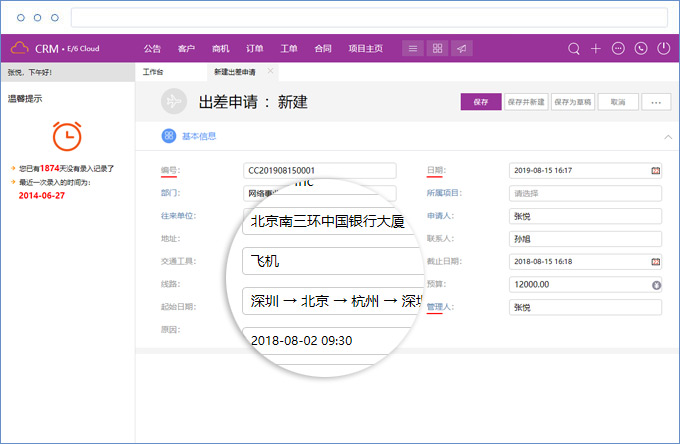
Task: Click the search magnifier icon in header
Action: [574, 48]
